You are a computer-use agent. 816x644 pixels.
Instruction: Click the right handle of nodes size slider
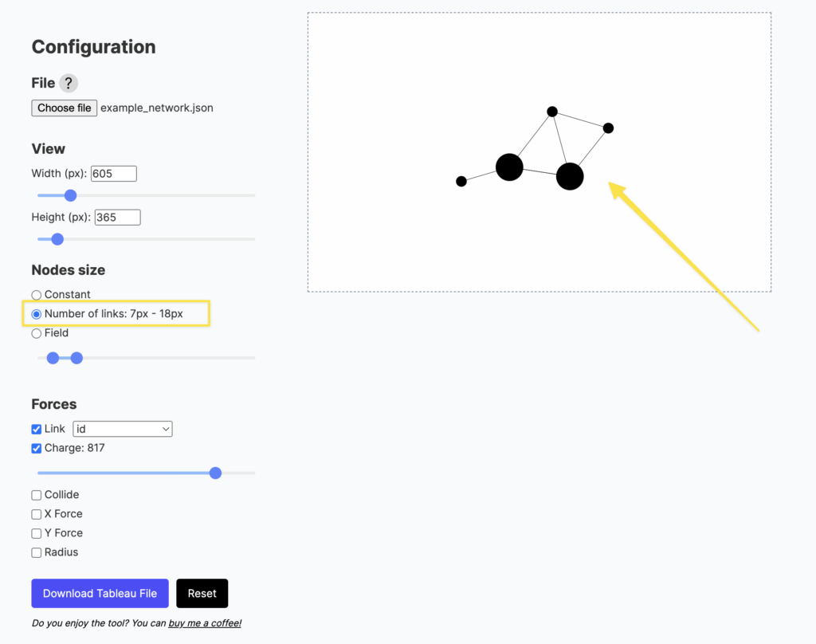pyautogui.click(x=76, y=358)
